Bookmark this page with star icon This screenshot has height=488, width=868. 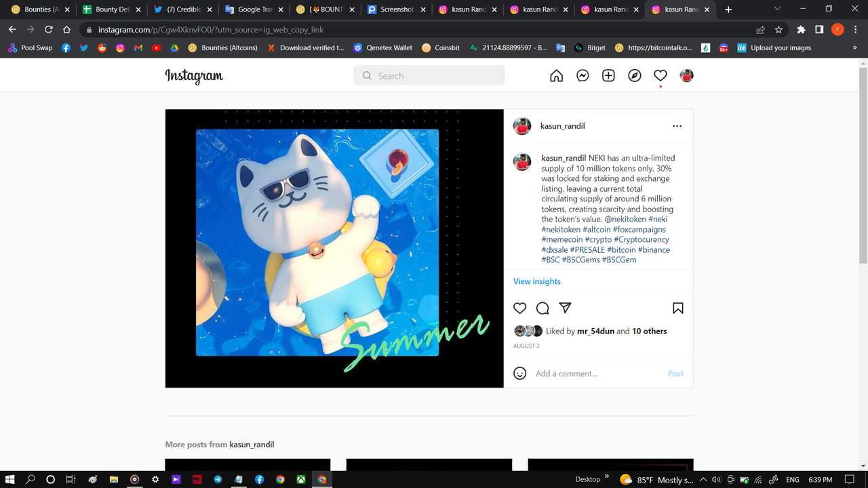tap(778, 30)
